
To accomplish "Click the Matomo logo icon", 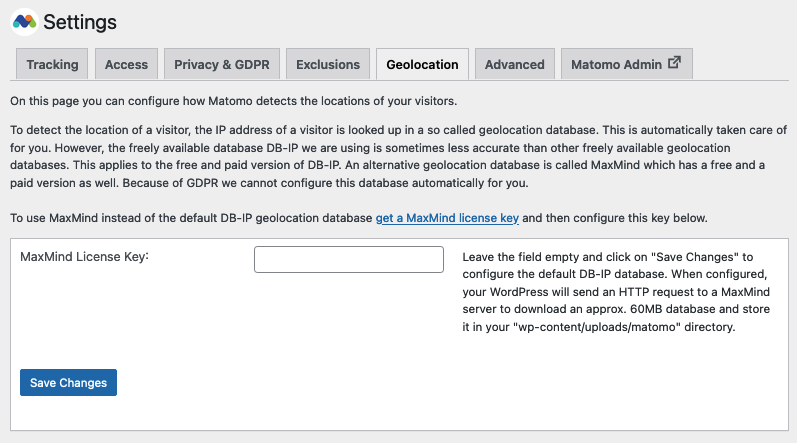I will 24,22.
